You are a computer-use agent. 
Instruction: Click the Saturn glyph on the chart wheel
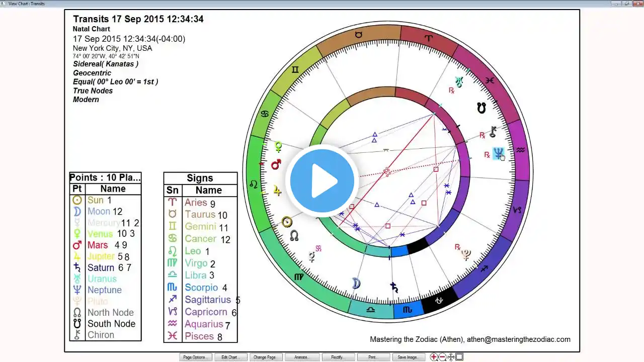pos(394,288)
